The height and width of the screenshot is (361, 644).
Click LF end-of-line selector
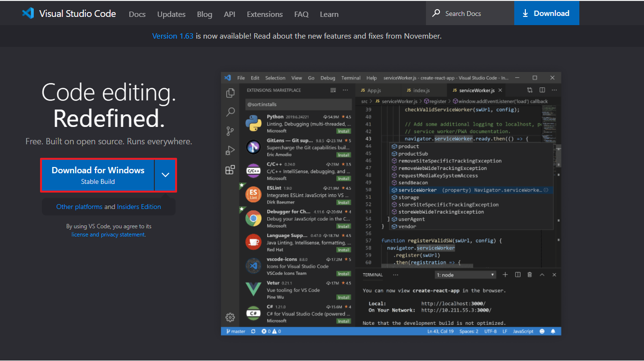point(505,332)
